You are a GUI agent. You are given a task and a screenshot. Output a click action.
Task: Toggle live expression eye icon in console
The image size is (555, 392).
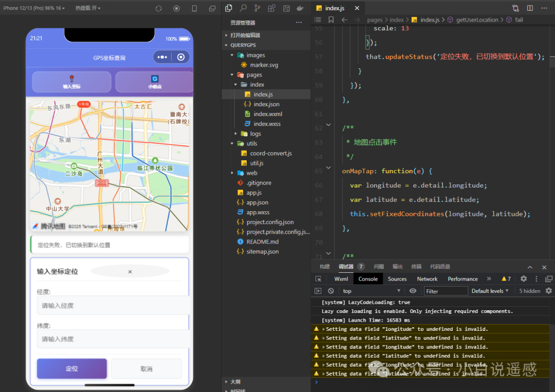[413, 291]
